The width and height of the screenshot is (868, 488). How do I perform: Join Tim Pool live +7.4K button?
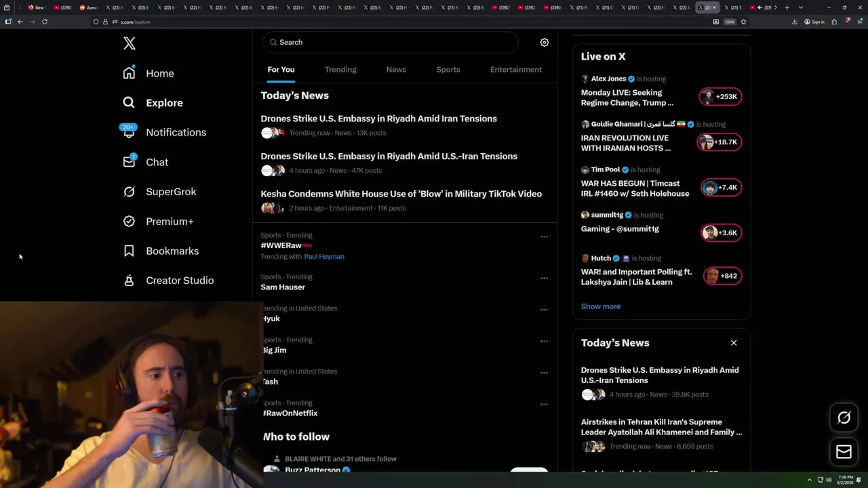point(720,187)
